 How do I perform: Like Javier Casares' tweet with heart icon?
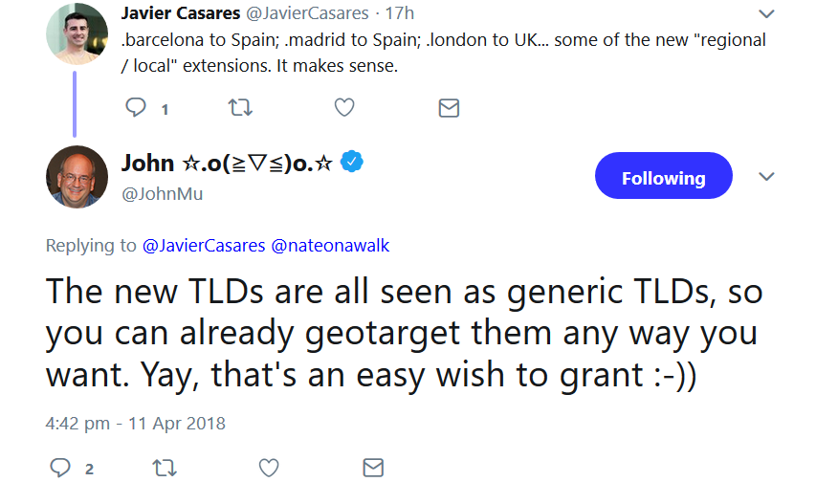(344, 108)
